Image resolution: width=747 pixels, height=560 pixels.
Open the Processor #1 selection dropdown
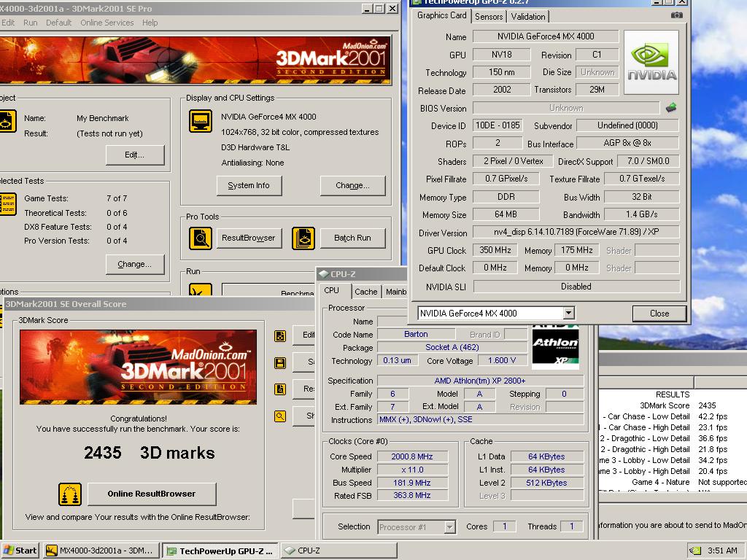pyautogui.click(x=449, y=526)
